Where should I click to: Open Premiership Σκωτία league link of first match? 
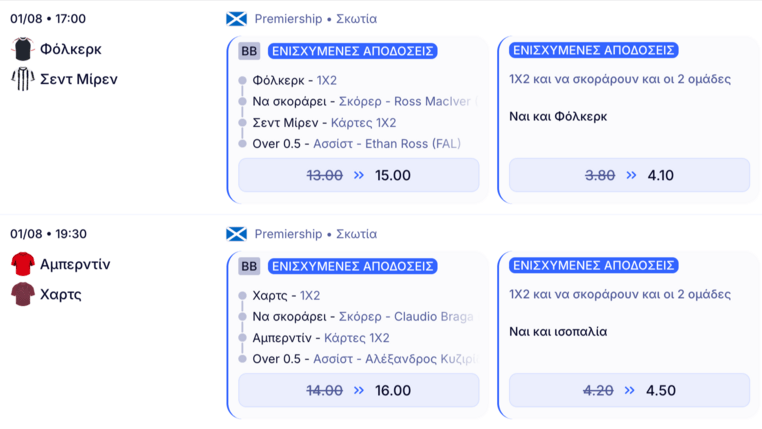(316, 19)
